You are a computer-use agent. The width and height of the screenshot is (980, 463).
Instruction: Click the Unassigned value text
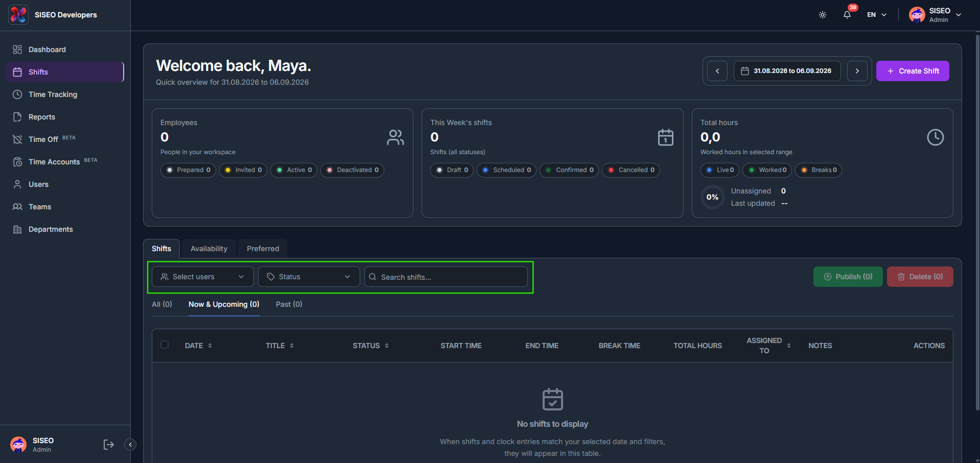(783, 191)
